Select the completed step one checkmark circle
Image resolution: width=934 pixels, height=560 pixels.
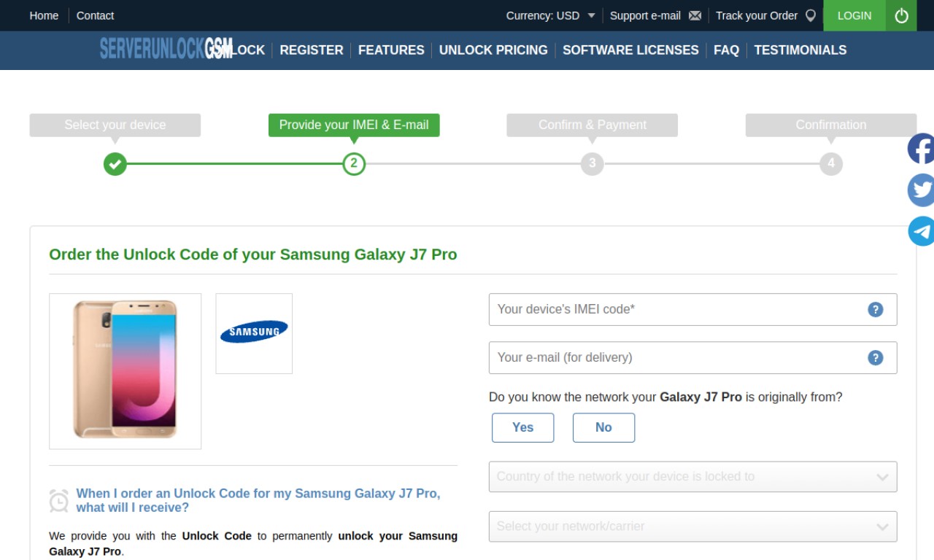point(115,164)
